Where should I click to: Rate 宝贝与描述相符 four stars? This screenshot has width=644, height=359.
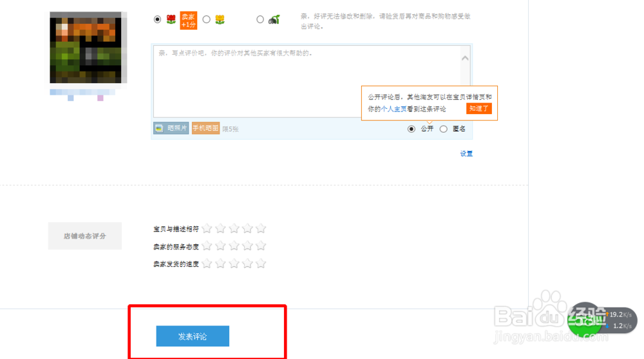coord(247,228)
